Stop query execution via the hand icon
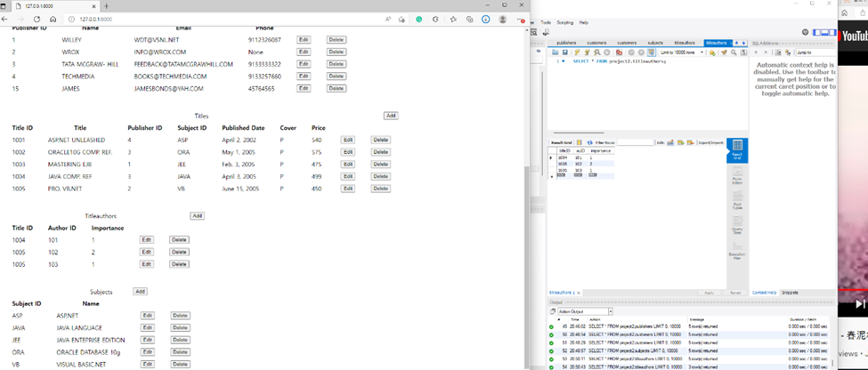The width and height of the screenshot is (868, 370). [x=607, y=52]
